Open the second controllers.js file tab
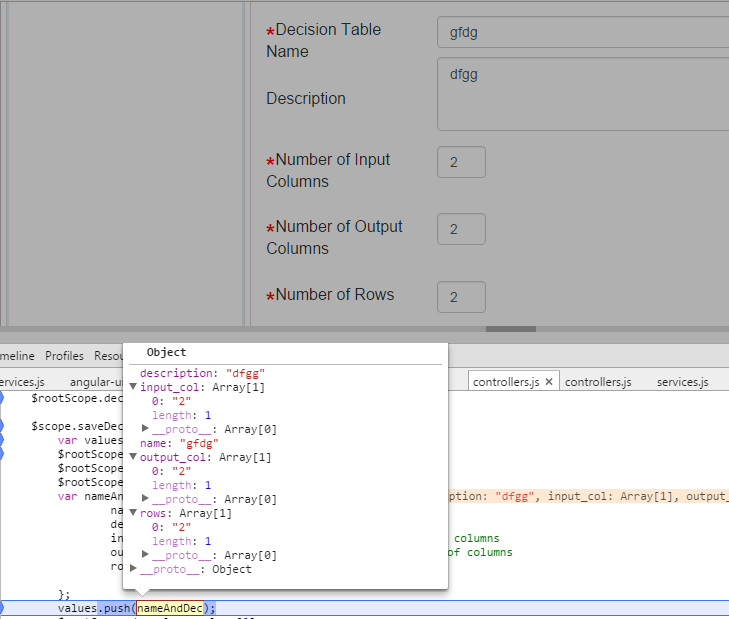Screen dimensions: 729x619 pos(598,382)
